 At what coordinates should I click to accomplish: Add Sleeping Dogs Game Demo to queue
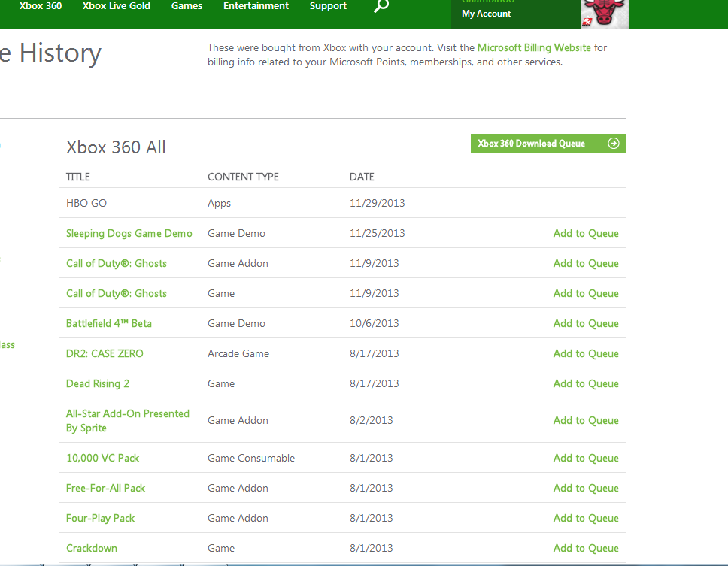[x=586, y=233]
